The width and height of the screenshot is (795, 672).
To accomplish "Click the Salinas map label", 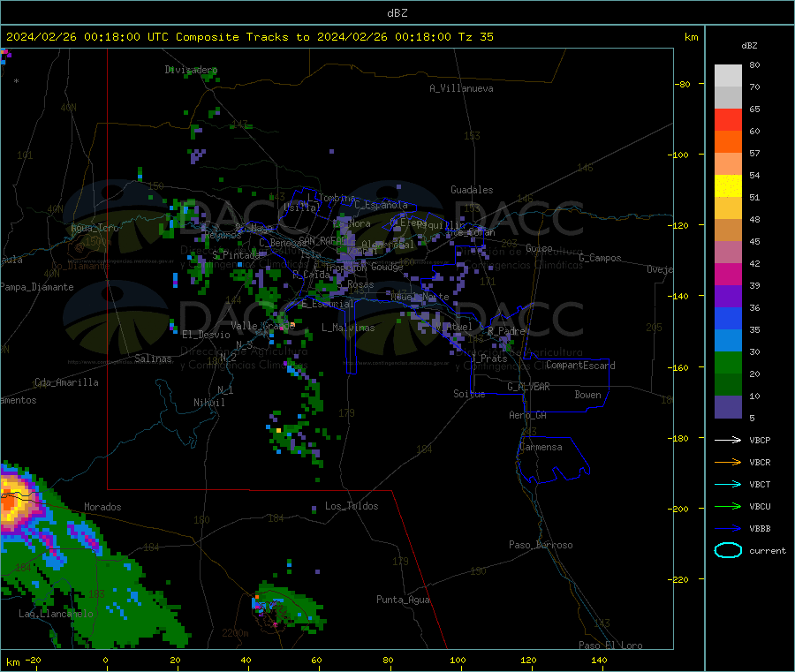I will pyautogui.click(x=153, y=359).
